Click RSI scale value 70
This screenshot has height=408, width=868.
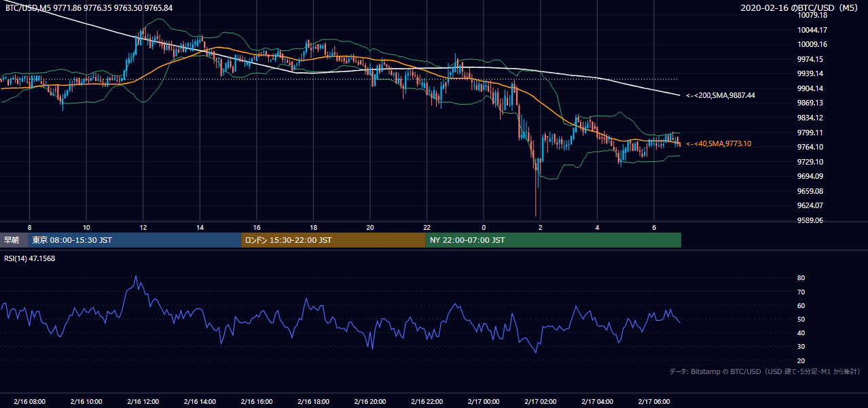[x=801, y=292]
